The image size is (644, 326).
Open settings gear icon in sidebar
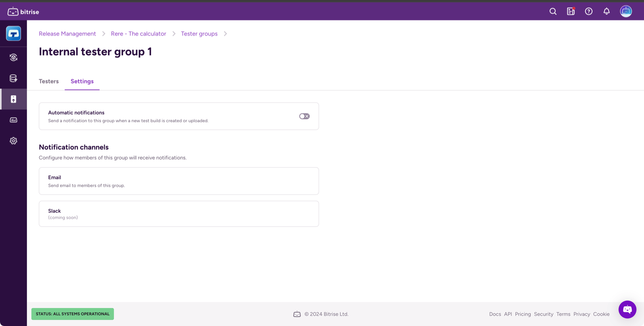pyautogui.click(x=13, y=141)
